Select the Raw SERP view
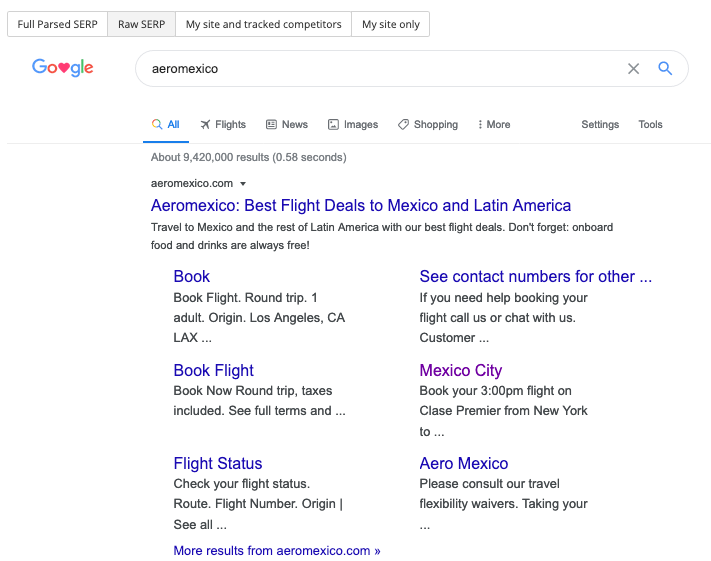The width and height of the screenshot is (711, 561). (x=141, y=24)
